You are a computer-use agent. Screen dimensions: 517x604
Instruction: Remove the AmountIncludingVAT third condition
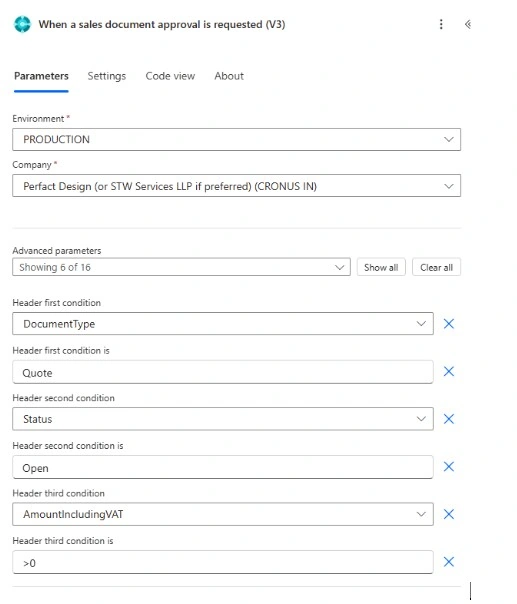pyautogui.click(x=449, y=514)
